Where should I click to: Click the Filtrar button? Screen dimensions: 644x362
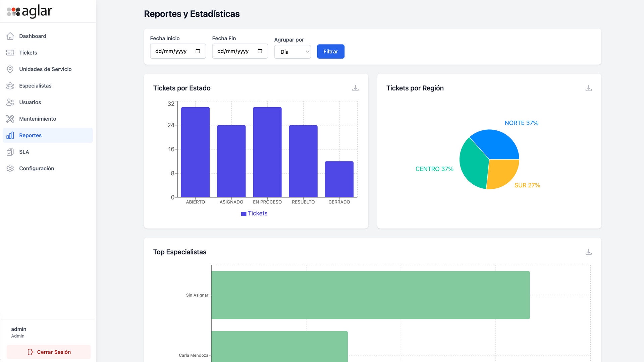pos(331,52)
